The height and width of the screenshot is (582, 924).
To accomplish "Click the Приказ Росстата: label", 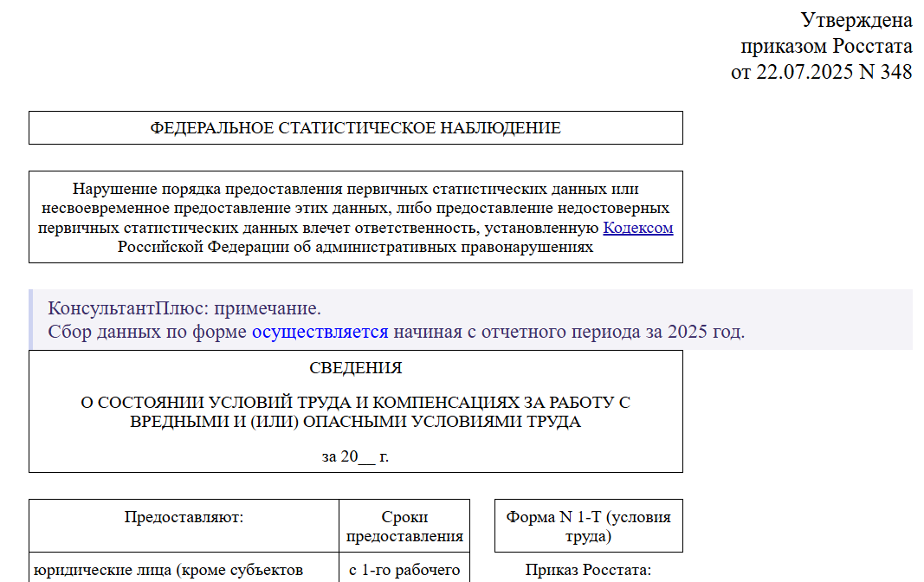I will point(588,570).
